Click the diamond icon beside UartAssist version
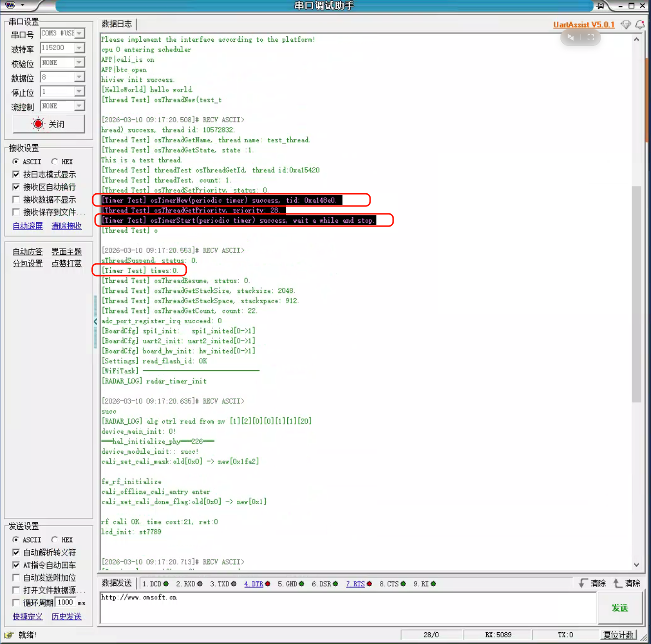Screen dimensions: 651x644 pos(626,25)
